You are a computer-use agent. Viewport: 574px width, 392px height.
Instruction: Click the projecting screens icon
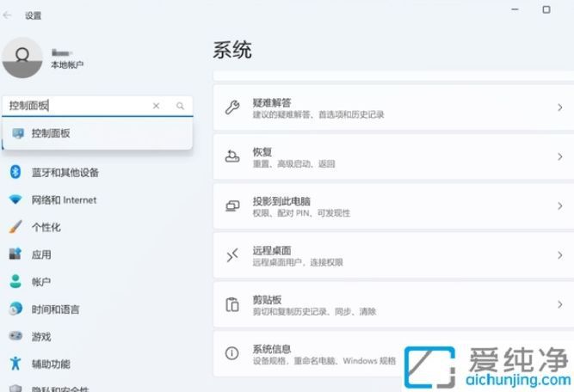[x=232, y=205]
